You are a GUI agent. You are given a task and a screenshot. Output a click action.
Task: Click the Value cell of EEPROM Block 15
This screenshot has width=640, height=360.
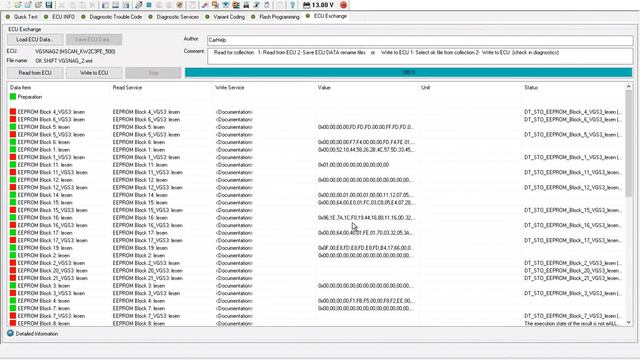[x=367, y=202]
